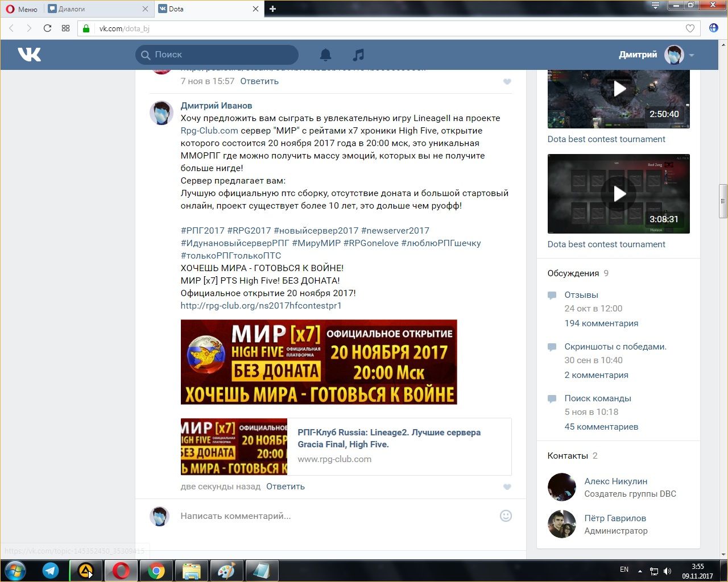
Task: Click the green secure padlock icon
Action: point(86,28)
